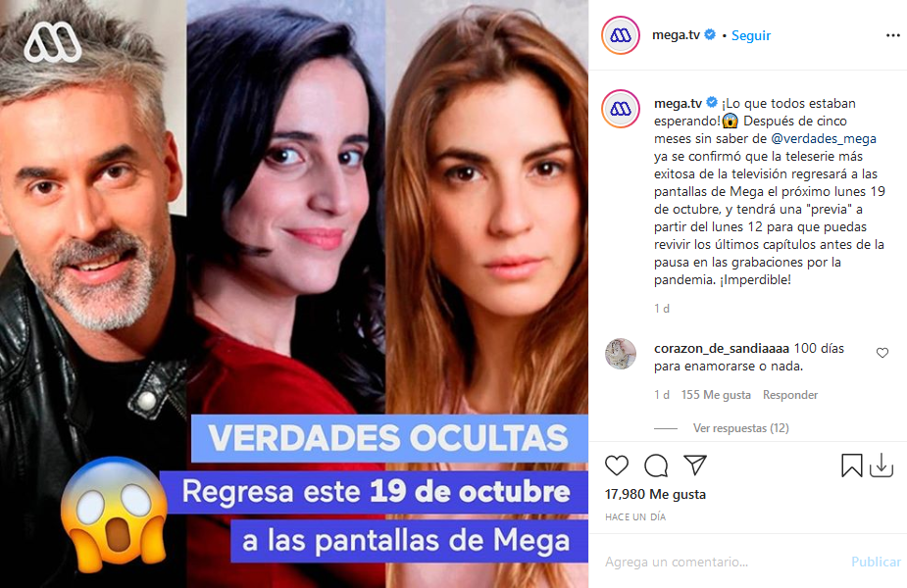Share the post via the paper plane icon

click(694, 465)
